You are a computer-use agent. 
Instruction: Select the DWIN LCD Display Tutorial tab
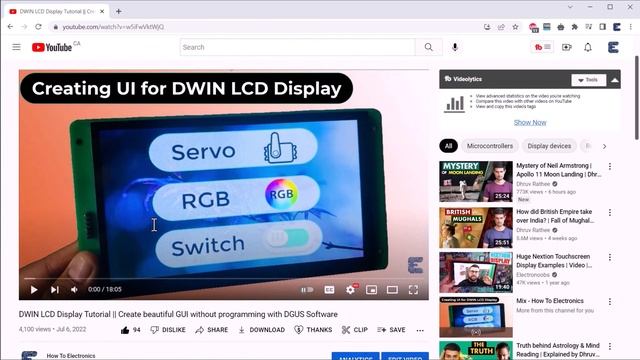coord(57,11)
